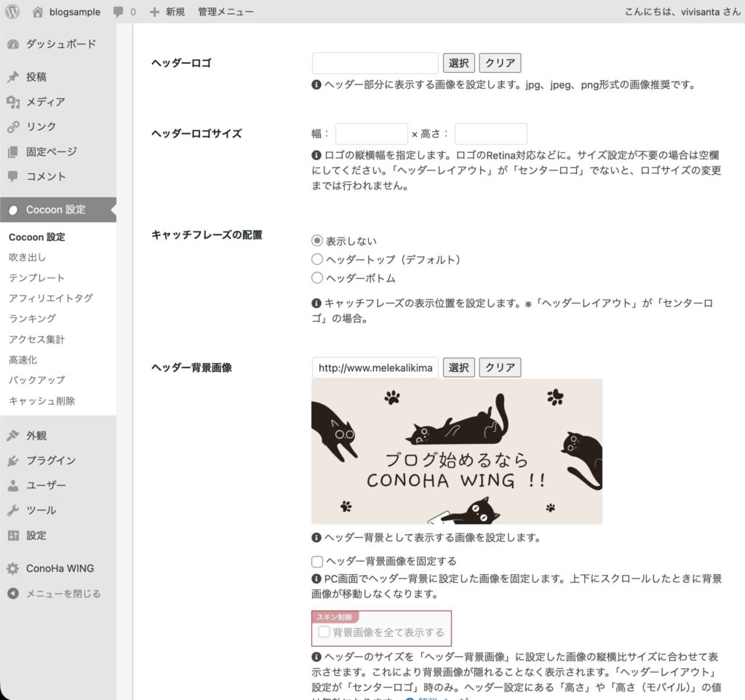Open the 新規 menu in admin bar
The width and height of the screenshot is (745, 700).
(x=167, y=12)
